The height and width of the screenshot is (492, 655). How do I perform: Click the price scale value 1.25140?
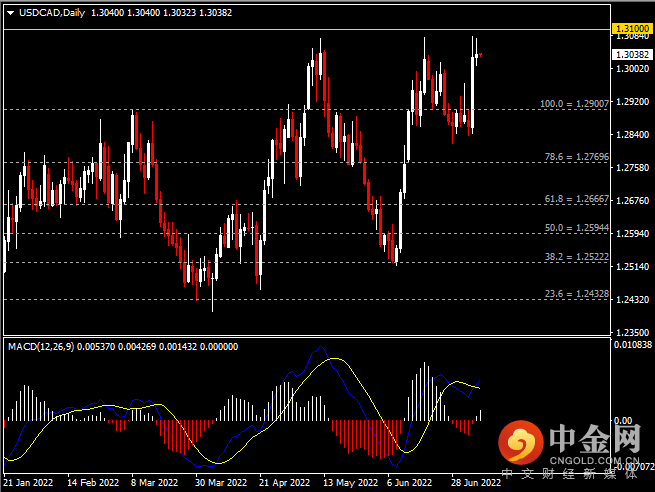tap(632, 266)
